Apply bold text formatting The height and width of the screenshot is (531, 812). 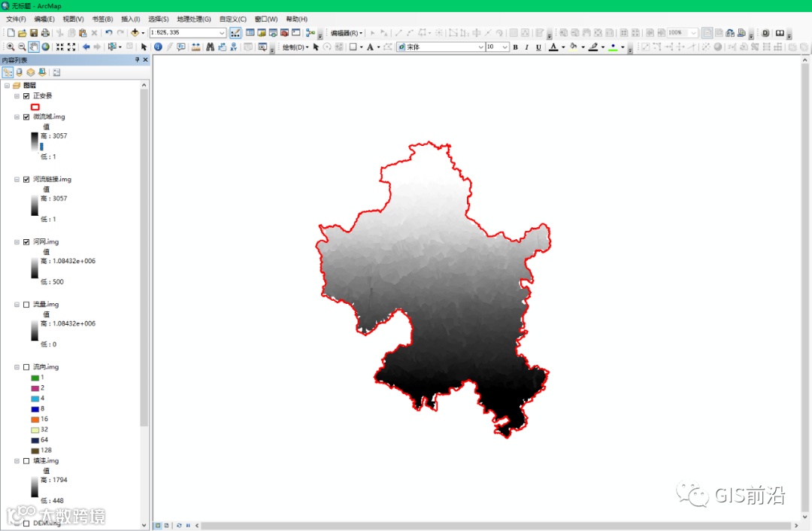(515, 47)
